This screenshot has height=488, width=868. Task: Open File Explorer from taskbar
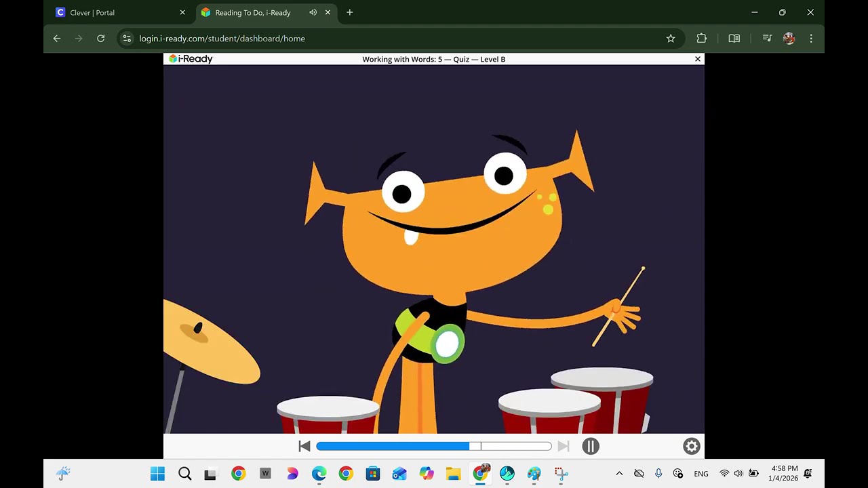[x=453, y=474]
